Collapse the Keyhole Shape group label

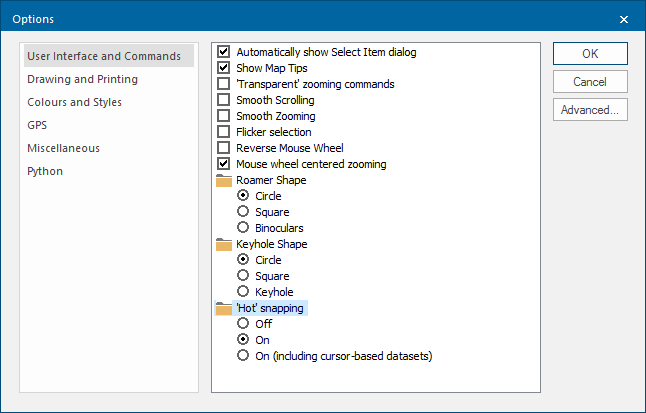click(271, 244)
